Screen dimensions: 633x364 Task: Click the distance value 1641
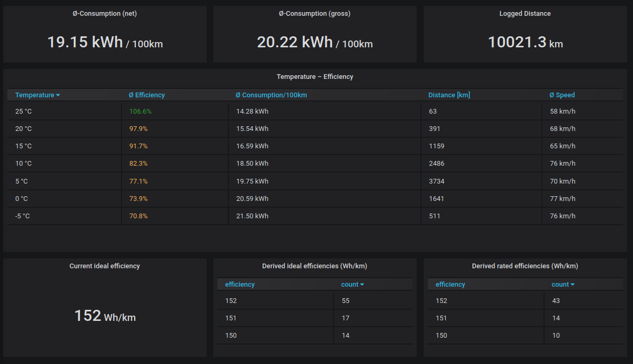tap(436, 198)
